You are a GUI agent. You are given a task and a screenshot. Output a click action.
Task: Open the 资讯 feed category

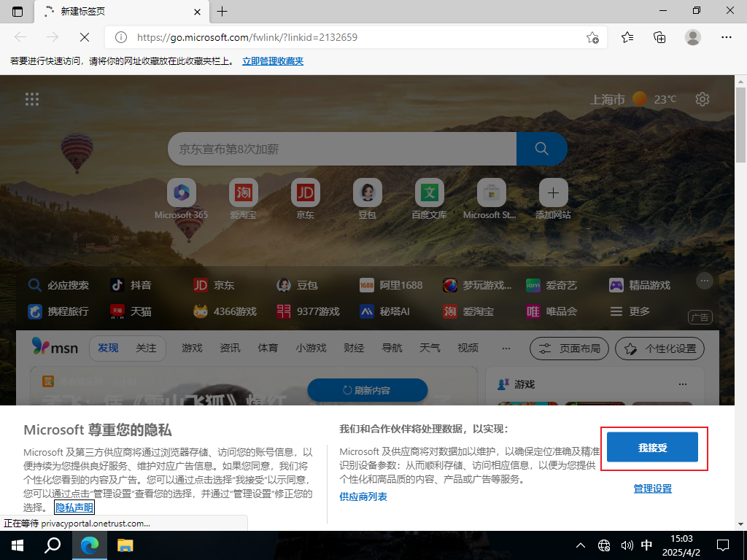click(x=230, y=348)
